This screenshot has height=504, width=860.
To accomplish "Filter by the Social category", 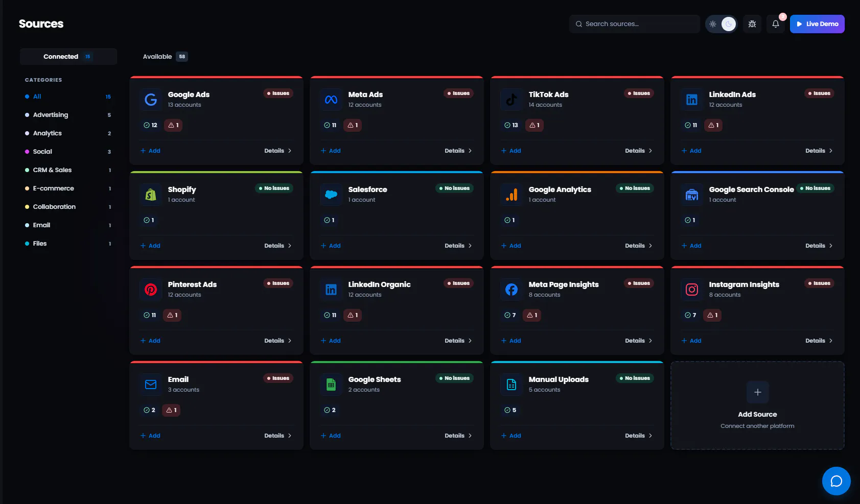I will point(68,152).
